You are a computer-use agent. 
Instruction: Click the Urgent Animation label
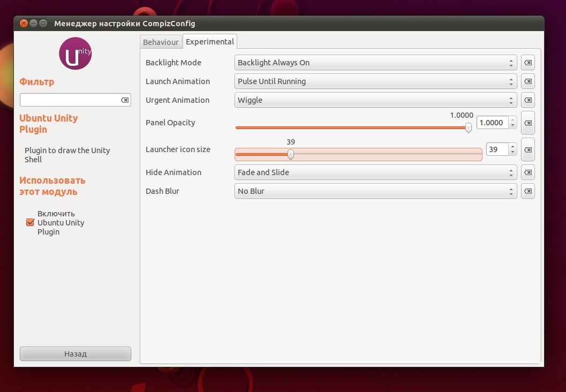[177, 100]
